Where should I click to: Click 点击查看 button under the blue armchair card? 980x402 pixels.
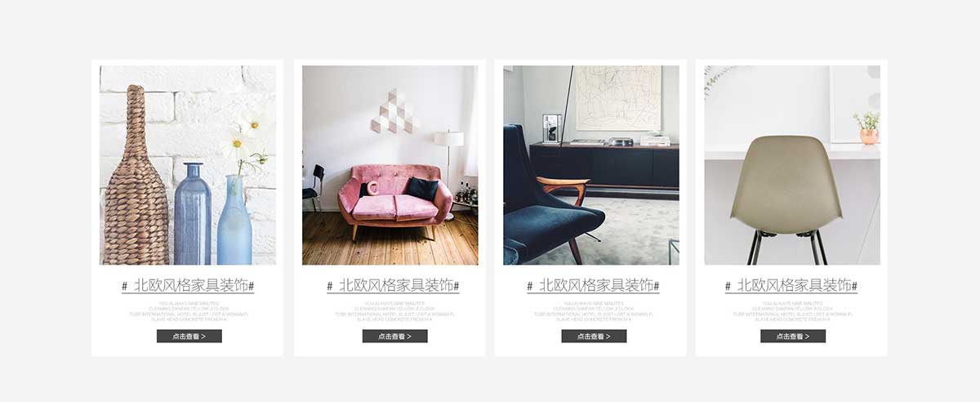click(594, 336)
